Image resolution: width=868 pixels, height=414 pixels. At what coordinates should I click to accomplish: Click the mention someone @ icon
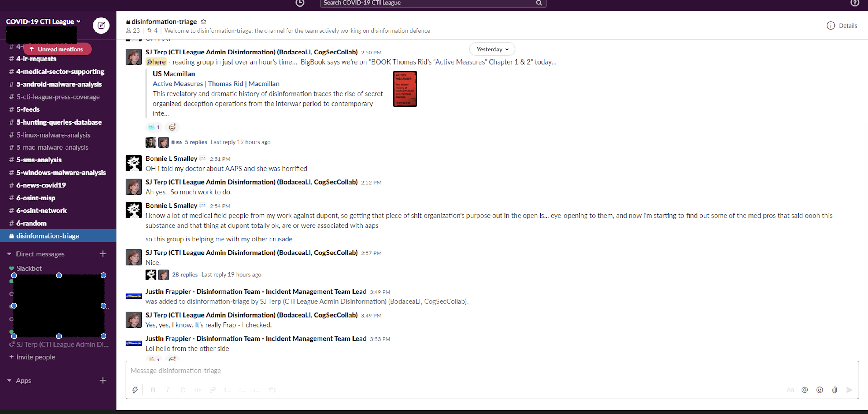[x=805, y=390]
